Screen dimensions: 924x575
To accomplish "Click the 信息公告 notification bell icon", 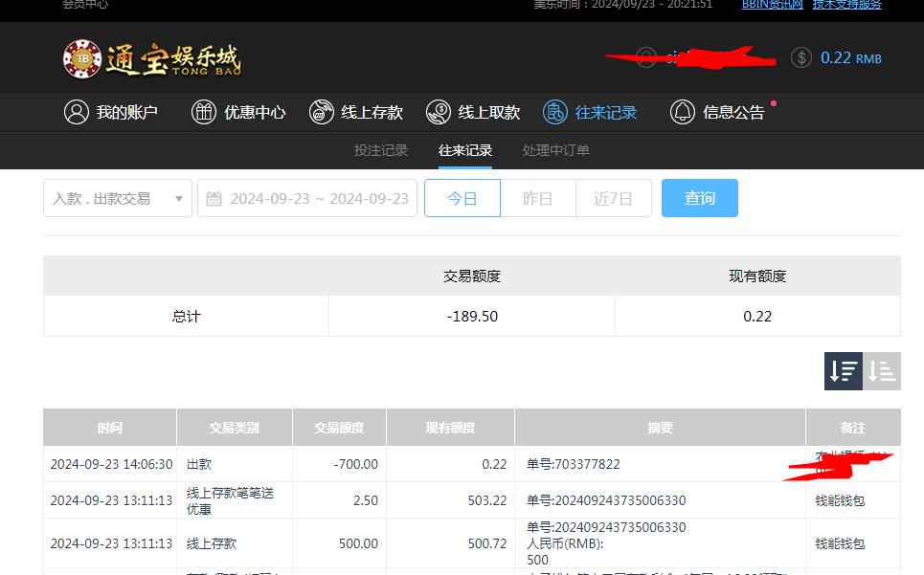I will click(x=683, y=112).
